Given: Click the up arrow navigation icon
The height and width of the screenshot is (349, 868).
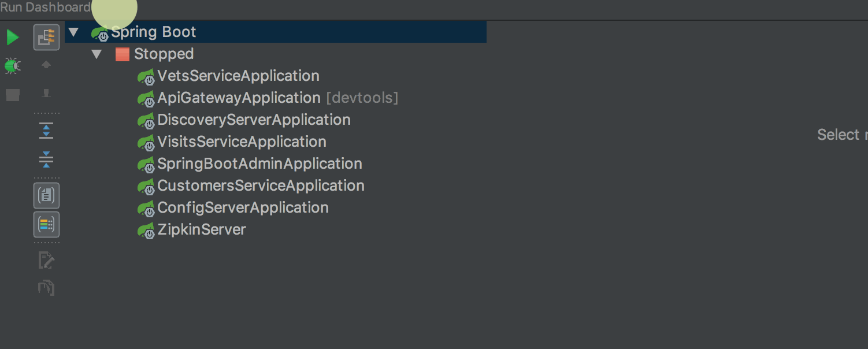Looking at the screenshot, I should tap(46, 65).
